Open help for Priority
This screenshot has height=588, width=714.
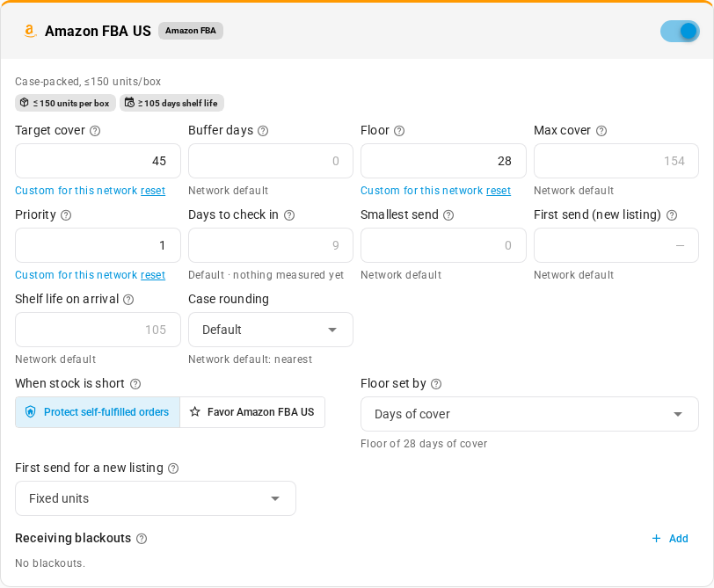point(66,215)
